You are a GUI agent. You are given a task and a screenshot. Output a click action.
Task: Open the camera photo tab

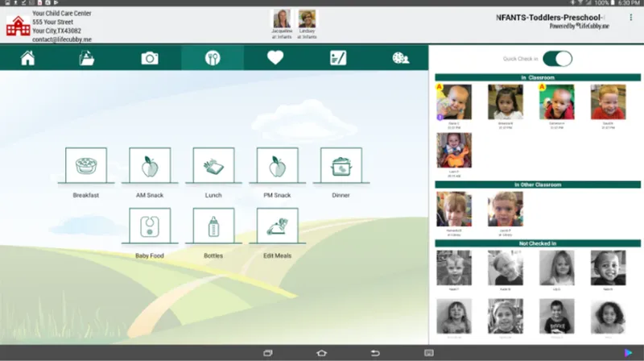coord(150,58)
